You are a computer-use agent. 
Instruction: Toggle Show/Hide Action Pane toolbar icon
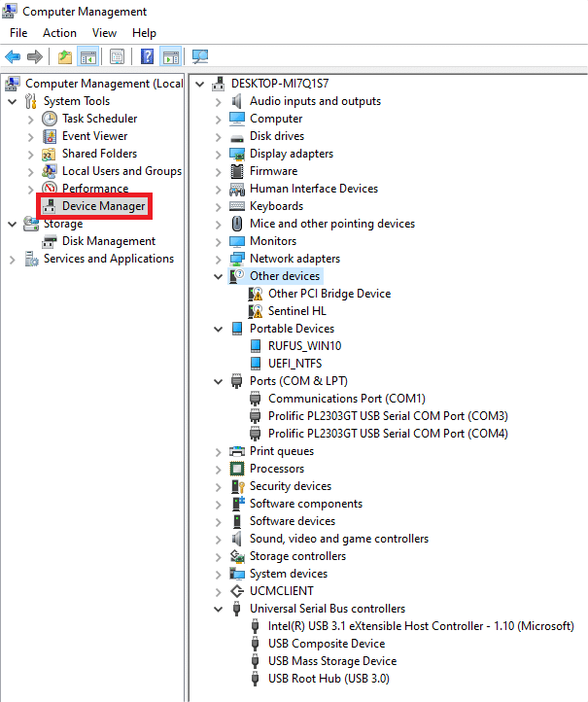[x=170, y=56]
